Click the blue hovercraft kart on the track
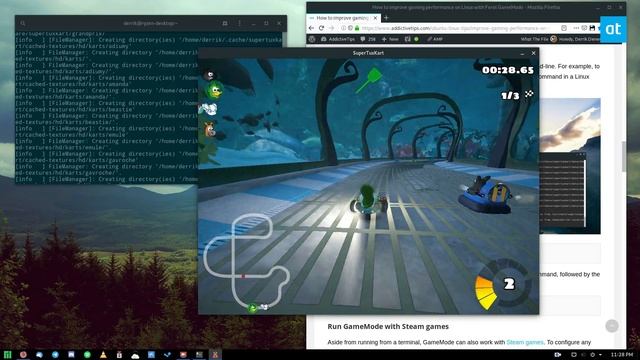The width and height of the screenshot is (640, 360). tap(485, 195)
